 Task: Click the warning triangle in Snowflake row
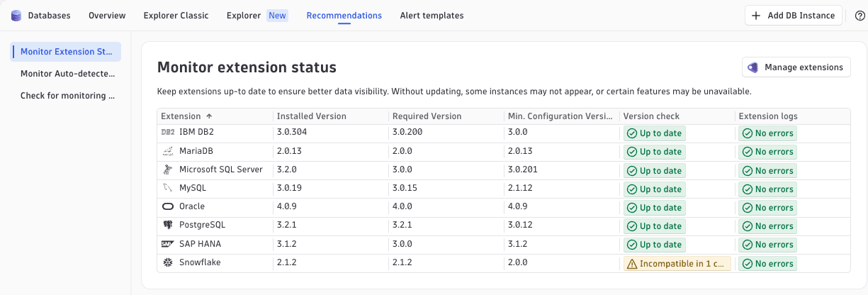click(632, 264)
